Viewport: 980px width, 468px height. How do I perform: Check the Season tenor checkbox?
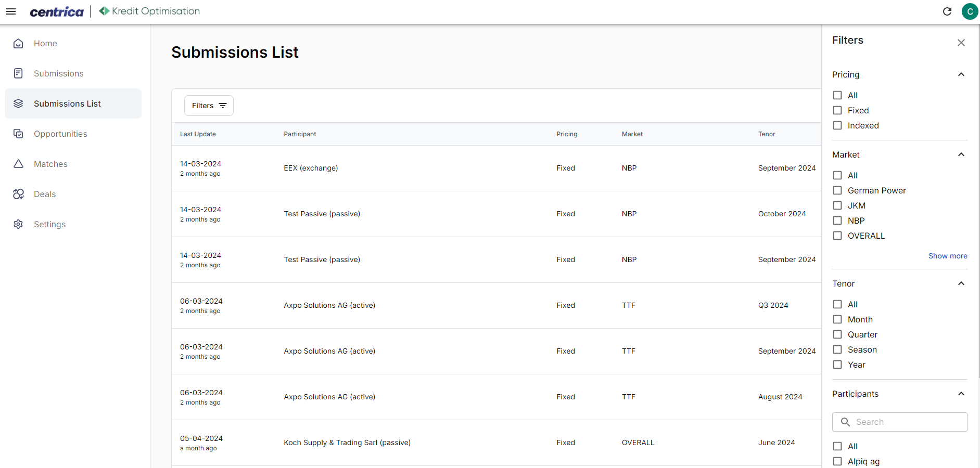837,349
